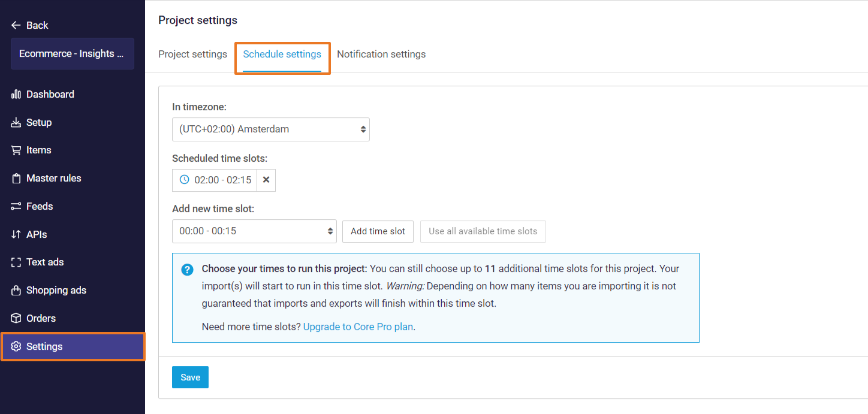
Task: Follow the Upgrade to Core Pro plan link
Action: tap(358, 327)
